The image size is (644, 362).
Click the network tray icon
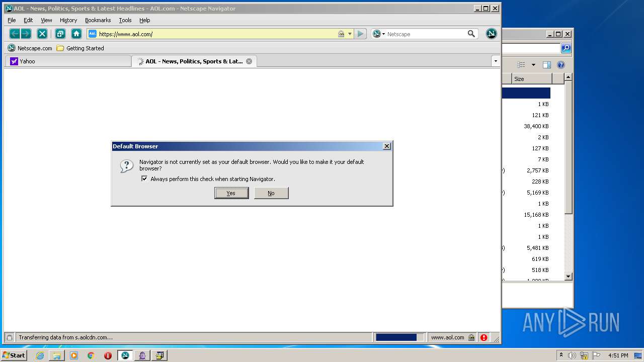pos(584,355)
